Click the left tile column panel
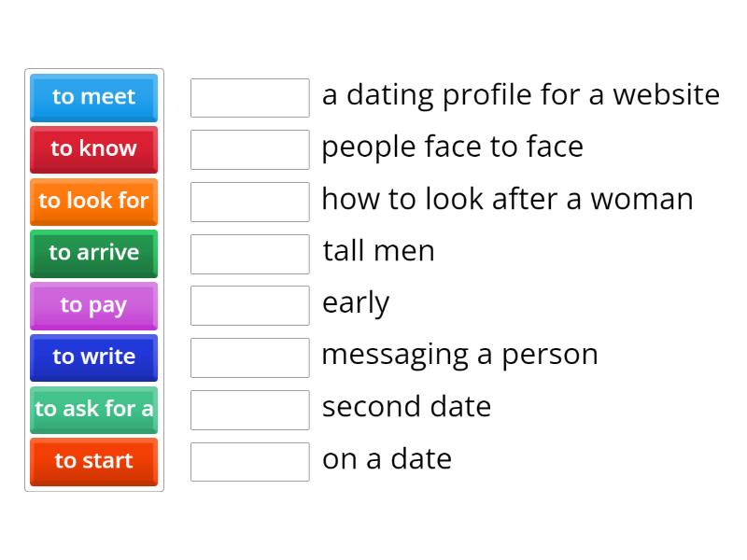This screenshot has width=747, height=560. tap(93, 280)
